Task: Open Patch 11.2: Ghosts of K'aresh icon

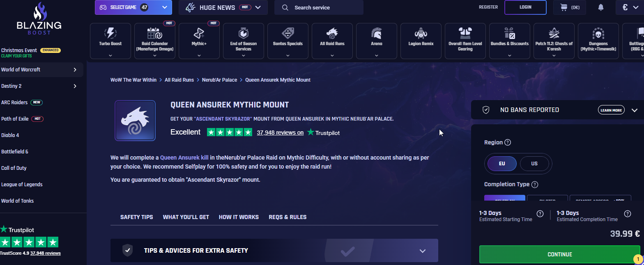Action: (x=554, y=33)
